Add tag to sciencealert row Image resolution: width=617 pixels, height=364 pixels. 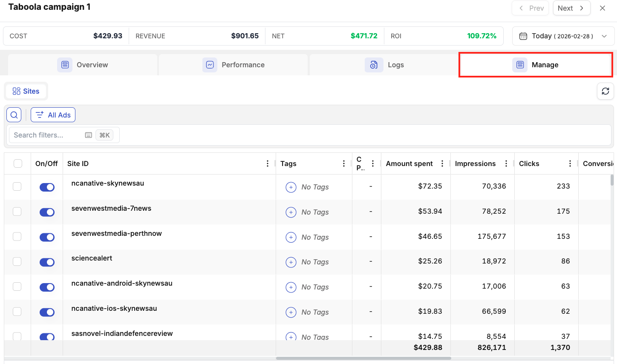tap(291, 262)
